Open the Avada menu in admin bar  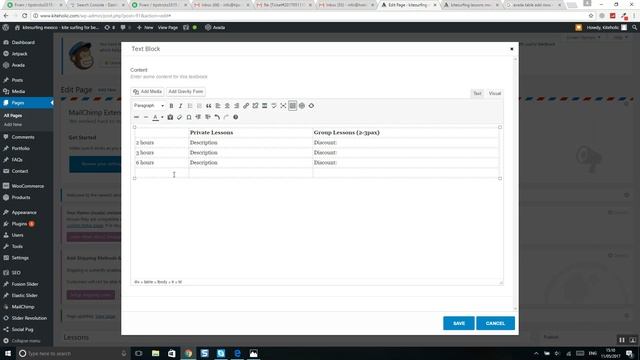pyautogui.click(x=215, y=27)
